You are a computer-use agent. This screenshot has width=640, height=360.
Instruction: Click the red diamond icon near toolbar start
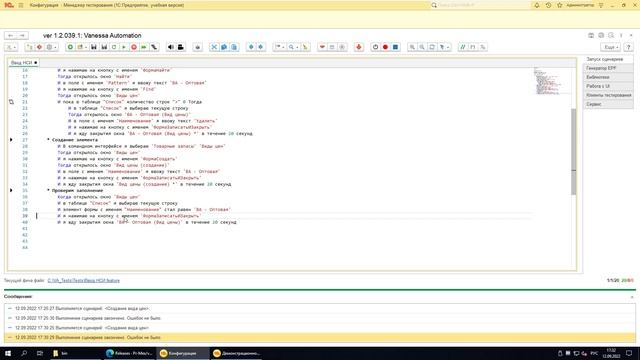[40, 47]
